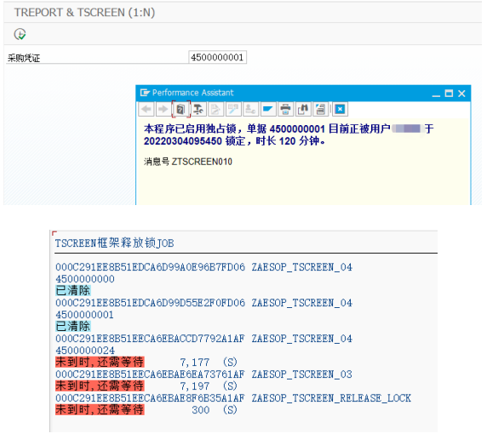
Task: Click GUID ending 9A0E96B7FD06
Action: click(x=150, y=267)
